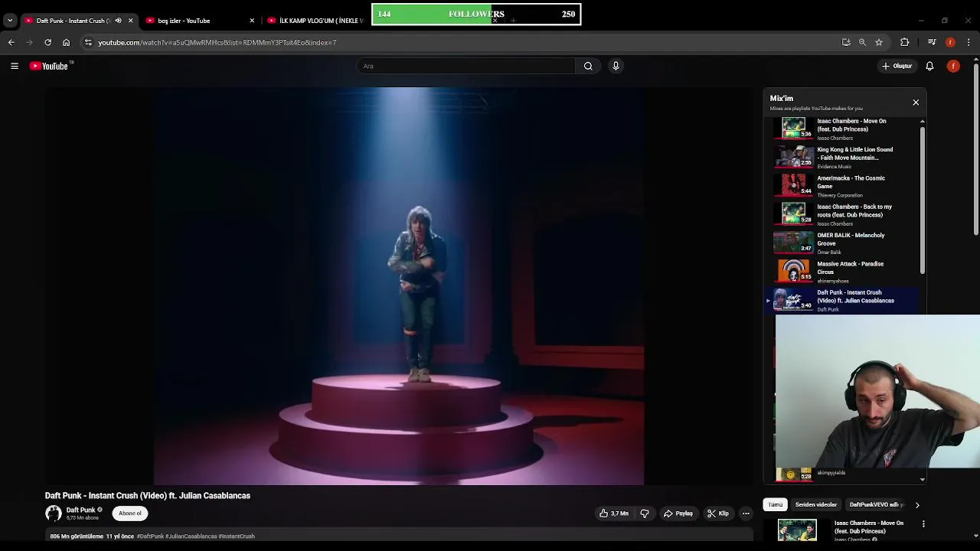
Task: Open the YouTube hamburger guide menu
Action: click(x=15, y=66)
